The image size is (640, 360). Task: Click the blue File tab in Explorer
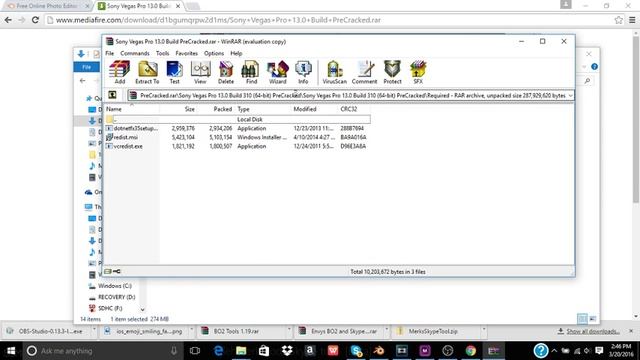pyautogui.click(x=87, y=67)
